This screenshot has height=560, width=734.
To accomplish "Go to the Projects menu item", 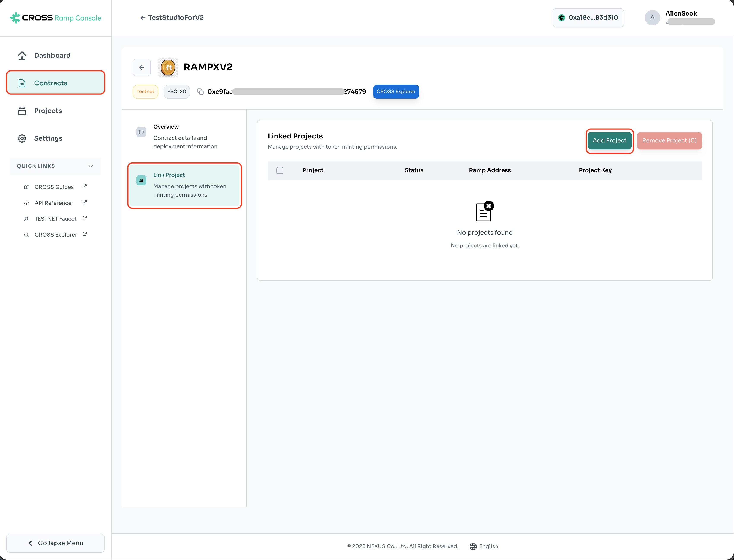I will point(48,111).
